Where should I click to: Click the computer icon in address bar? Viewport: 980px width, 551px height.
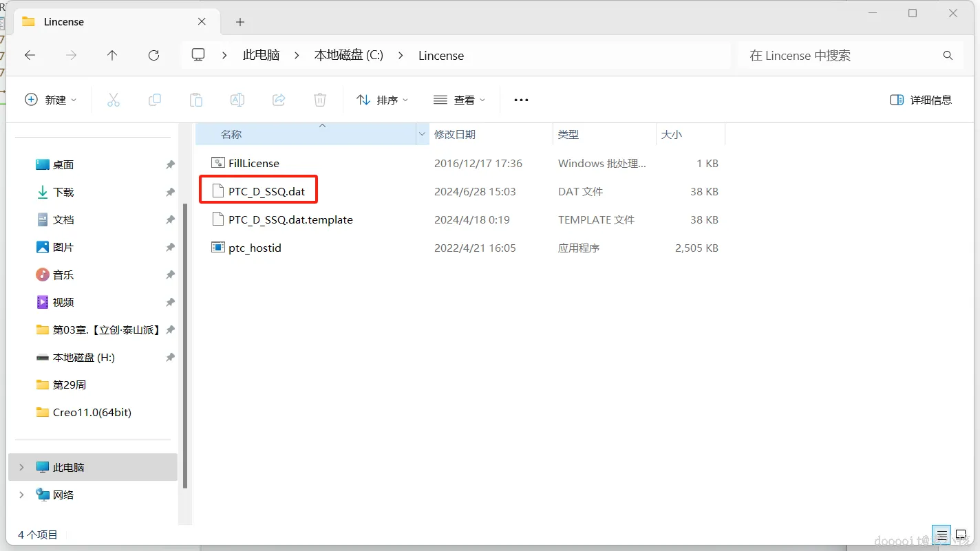(198, 55)
